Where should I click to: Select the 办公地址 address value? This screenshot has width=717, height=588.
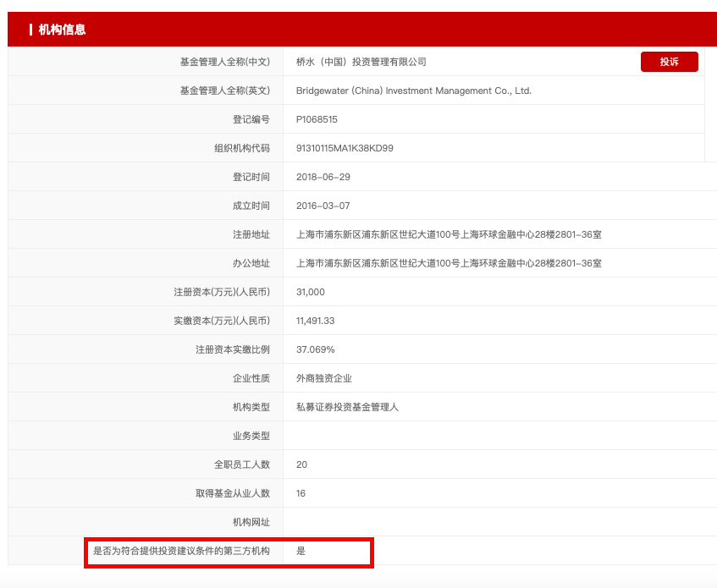449,263
